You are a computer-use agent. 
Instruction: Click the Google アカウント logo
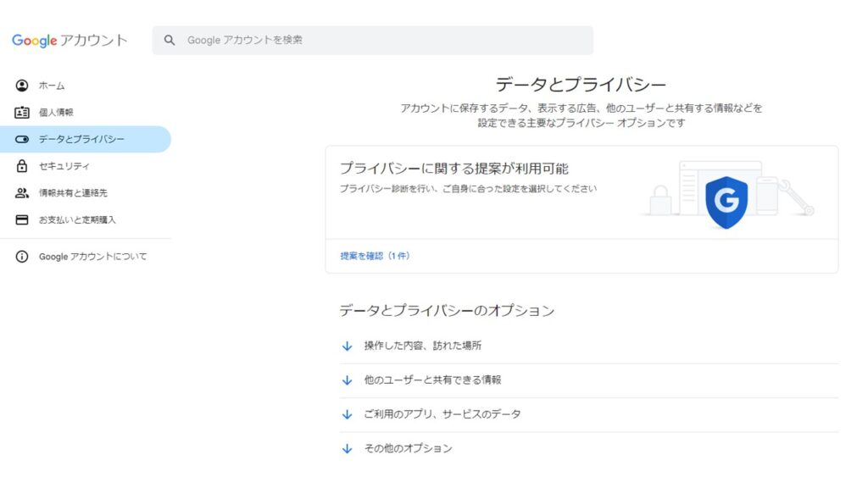point(70,41)
